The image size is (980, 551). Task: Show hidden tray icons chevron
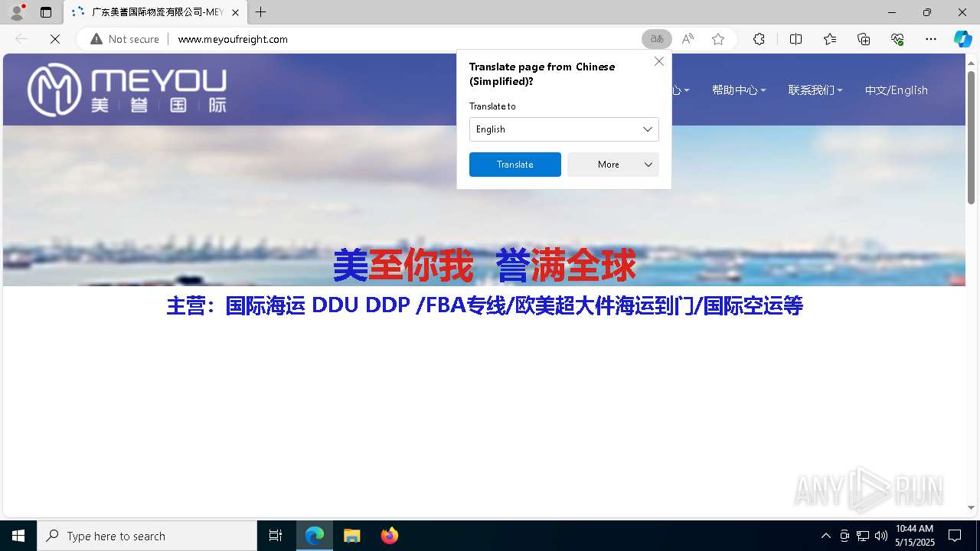pyautogui.click(x=825, y=536)
